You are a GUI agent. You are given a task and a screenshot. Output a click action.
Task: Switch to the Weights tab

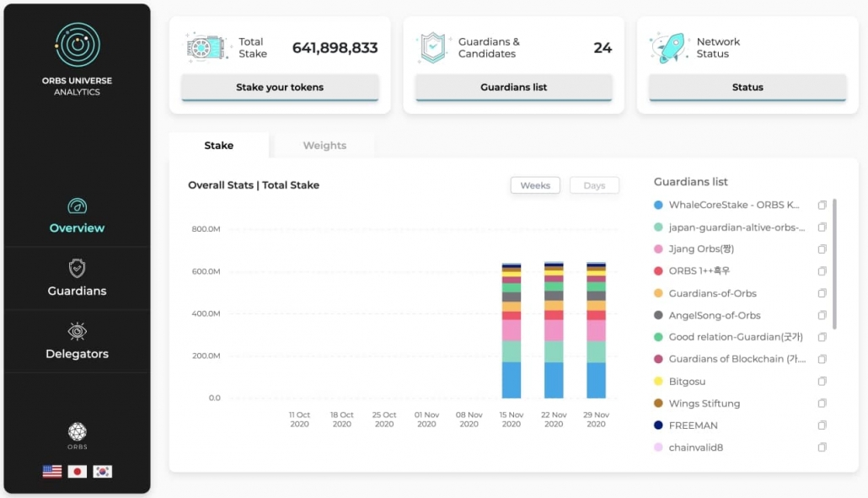[324, 146]
